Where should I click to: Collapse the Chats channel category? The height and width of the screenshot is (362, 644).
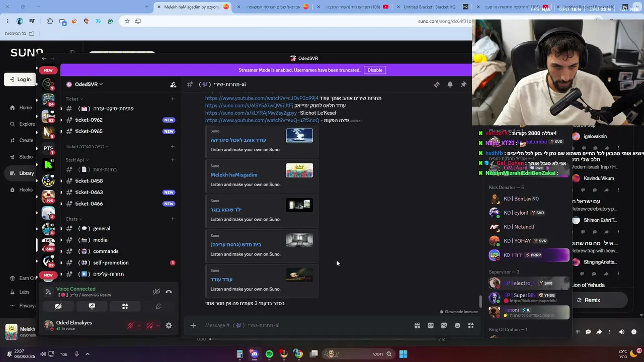coord(74,219)
